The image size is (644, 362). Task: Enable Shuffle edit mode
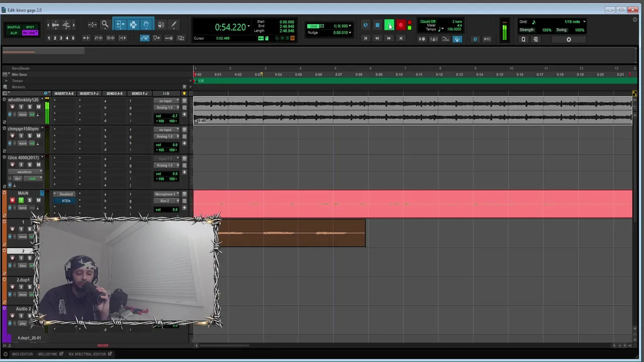[x=14, y=27]
